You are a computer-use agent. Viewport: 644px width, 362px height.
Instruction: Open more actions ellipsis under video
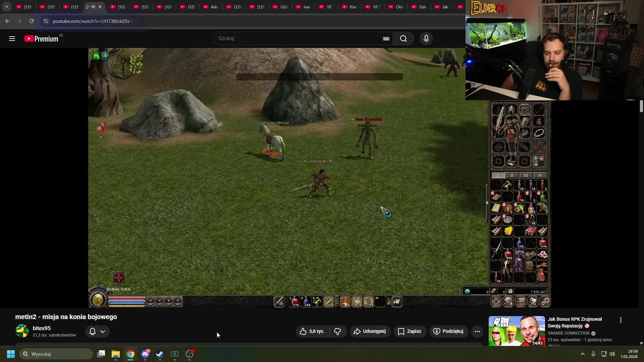477,331
